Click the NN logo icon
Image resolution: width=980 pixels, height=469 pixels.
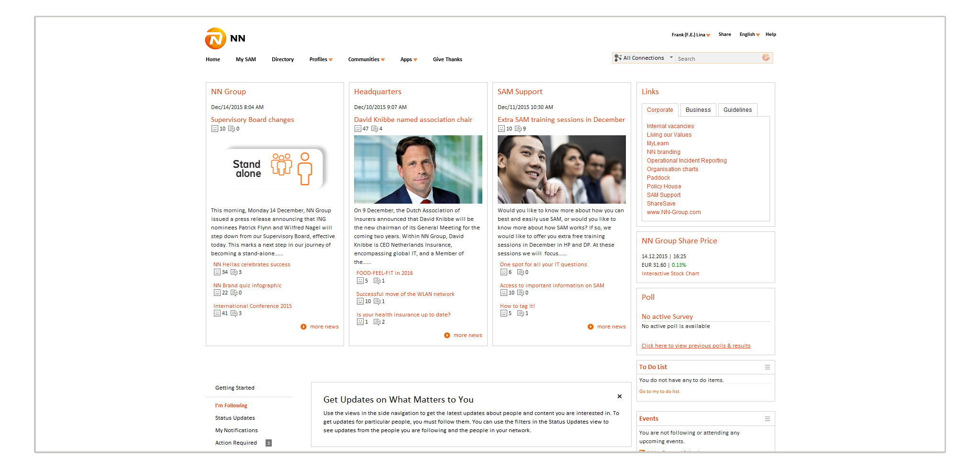pos(215,38)
